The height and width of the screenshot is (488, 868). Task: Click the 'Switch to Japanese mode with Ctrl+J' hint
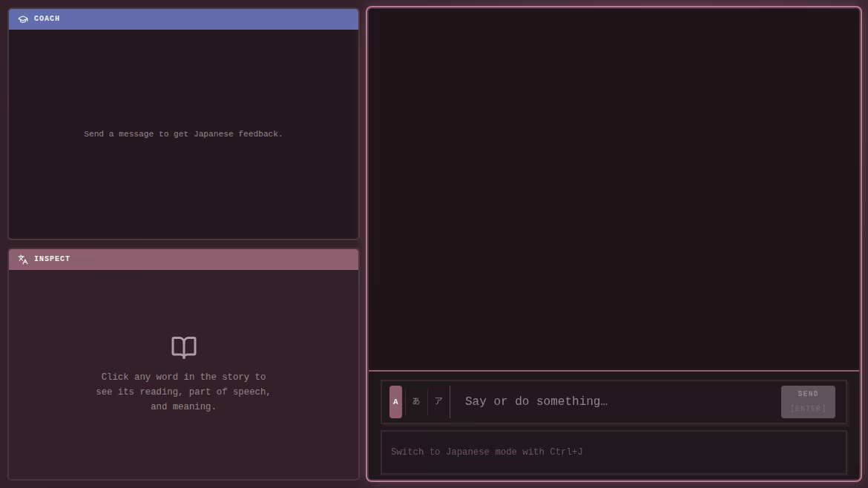pyautogui.click(x=487, y=452)
